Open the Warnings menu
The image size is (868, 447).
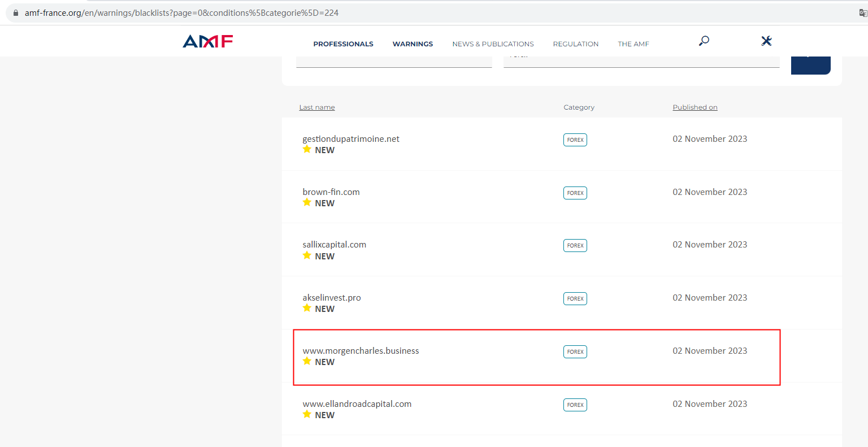click(x=413, y=44)
